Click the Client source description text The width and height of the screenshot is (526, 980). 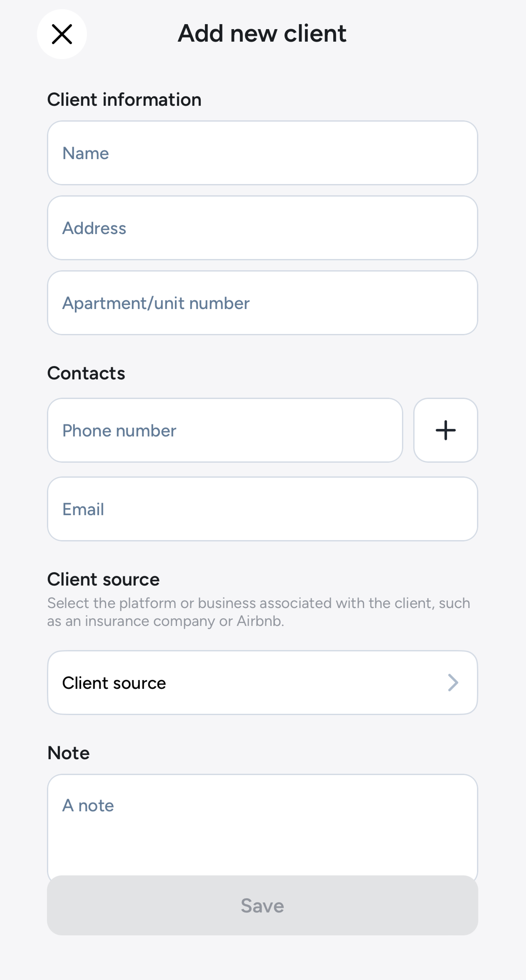259,612
